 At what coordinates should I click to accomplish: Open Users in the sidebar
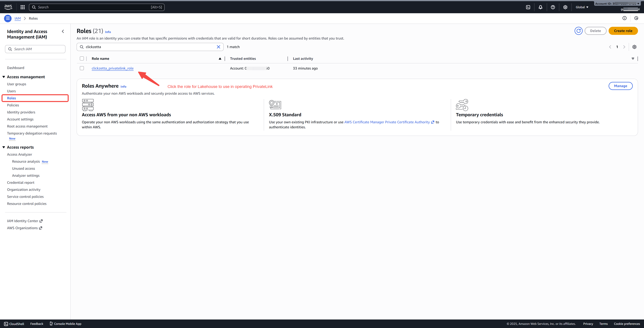point(11,91)
